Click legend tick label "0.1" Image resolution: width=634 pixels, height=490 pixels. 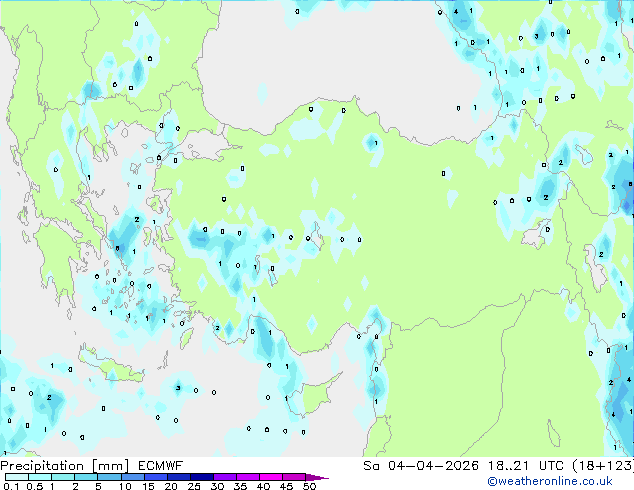pos(11,486)
